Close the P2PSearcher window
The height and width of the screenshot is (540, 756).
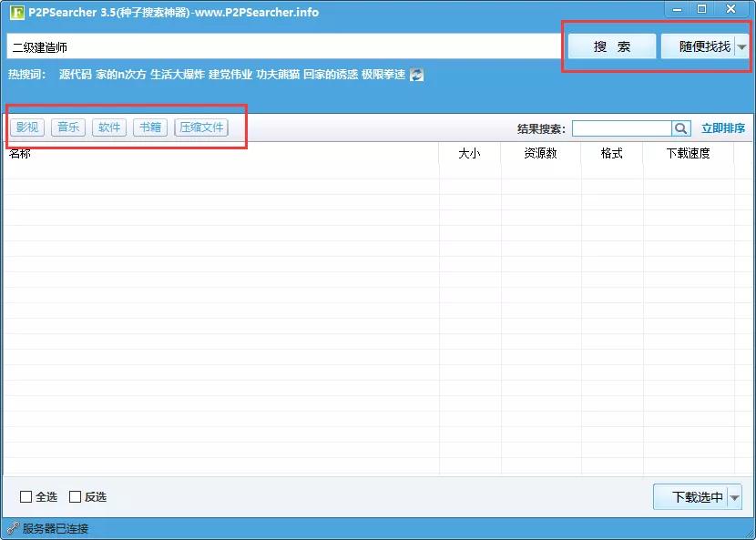[730, 9]
